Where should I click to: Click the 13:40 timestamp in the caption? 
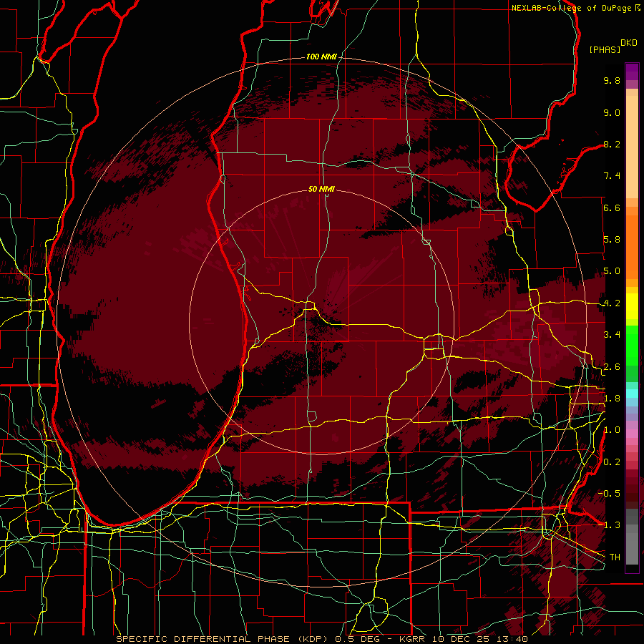coord(511,639)
